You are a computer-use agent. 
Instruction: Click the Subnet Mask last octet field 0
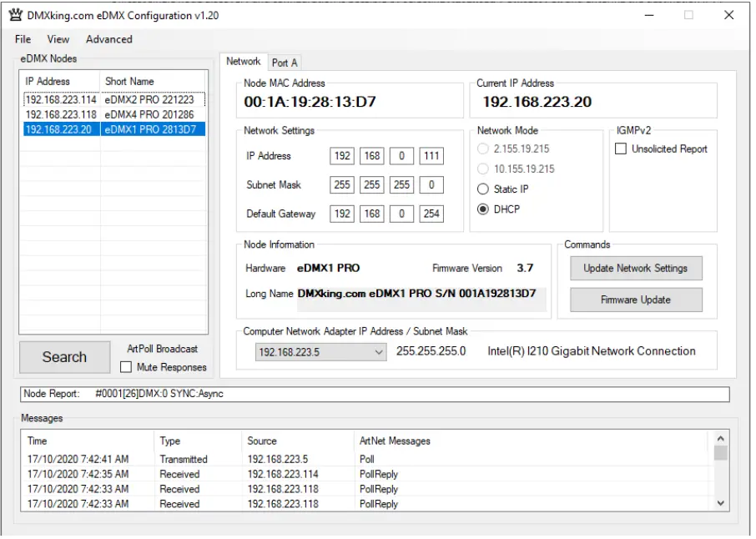click(x=431, y=185)
